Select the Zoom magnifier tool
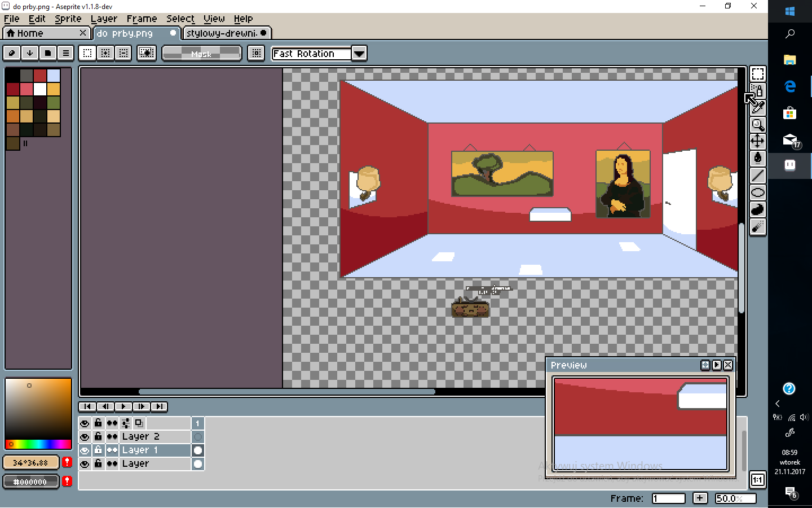The image size is (812, 508). (x=757, y=125)
